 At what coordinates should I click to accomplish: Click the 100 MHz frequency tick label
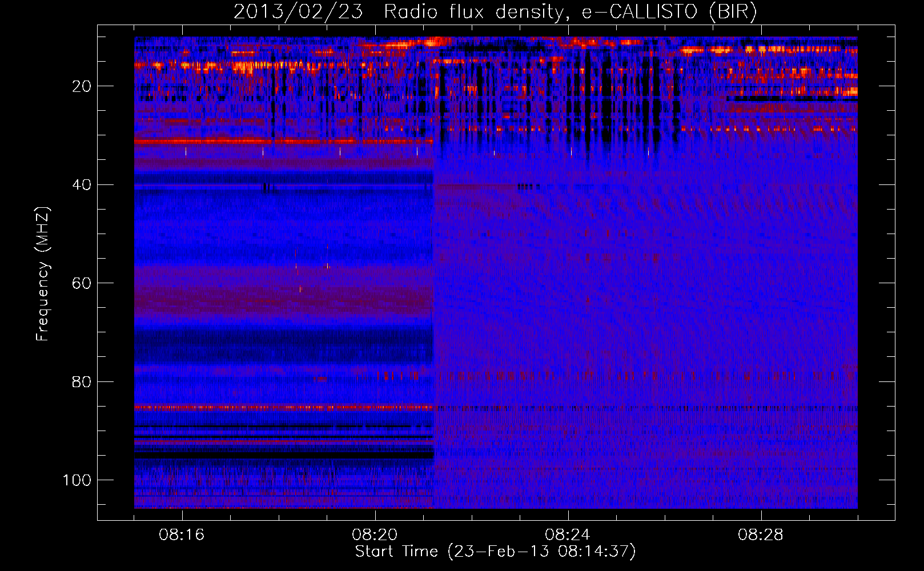(77, 480)
